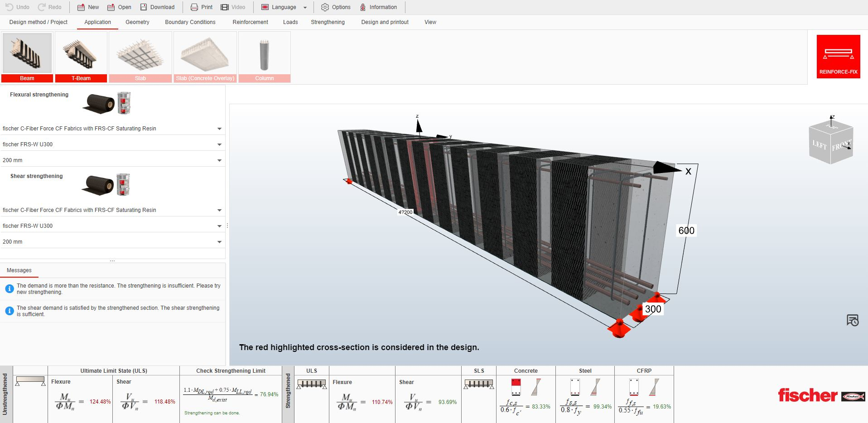The image size is (868, 423).
Task: Switch to Design method / Project tab
Action: (38, 22)
